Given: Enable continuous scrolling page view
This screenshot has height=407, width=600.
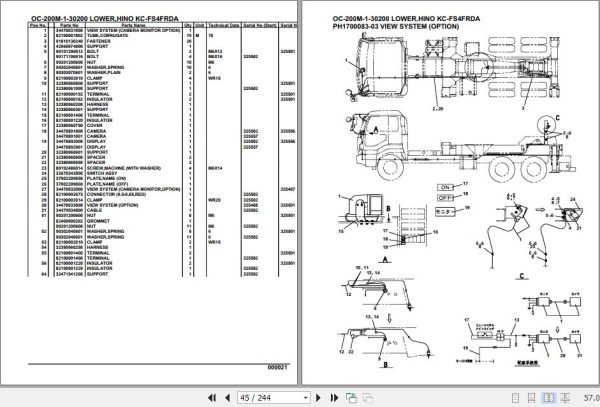Looking at the screenshot, I should pos(532,398).
